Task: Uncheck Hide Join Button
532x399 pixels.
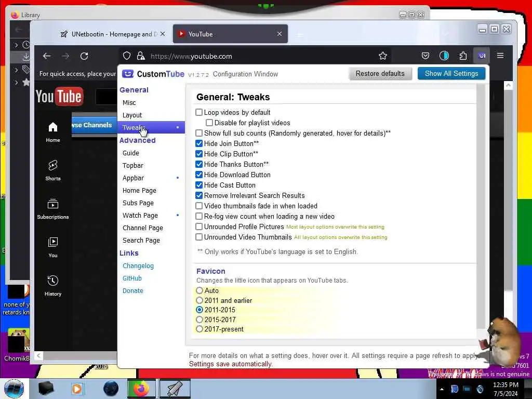Action: [199, 143]
